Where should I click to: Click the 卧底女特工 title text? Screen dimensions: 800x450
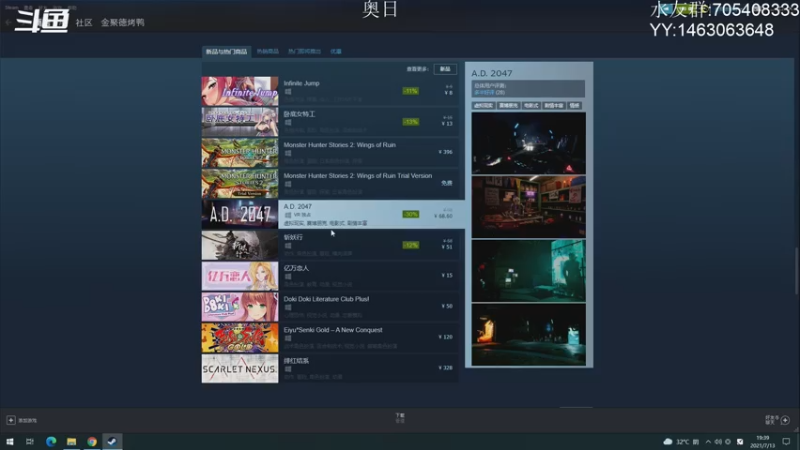299,114
